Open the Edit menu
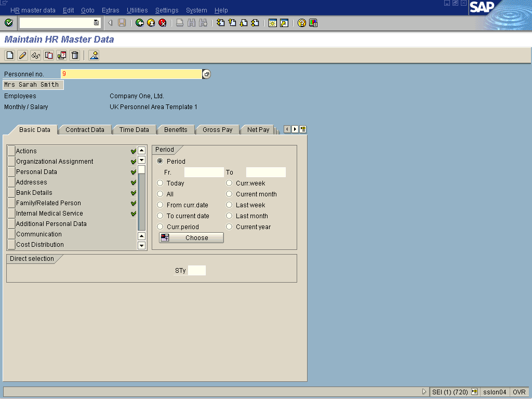The height and width of the screenshot is (399, 532). coord(68,10)
